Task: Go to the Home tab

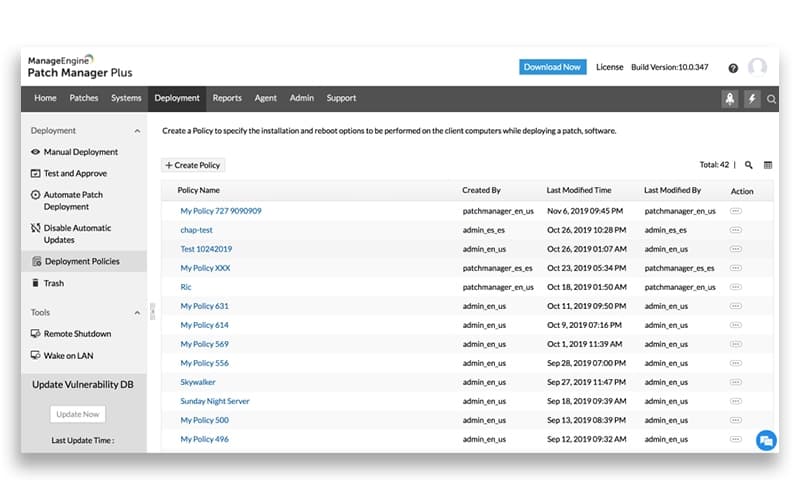Action: coord(45,98)
